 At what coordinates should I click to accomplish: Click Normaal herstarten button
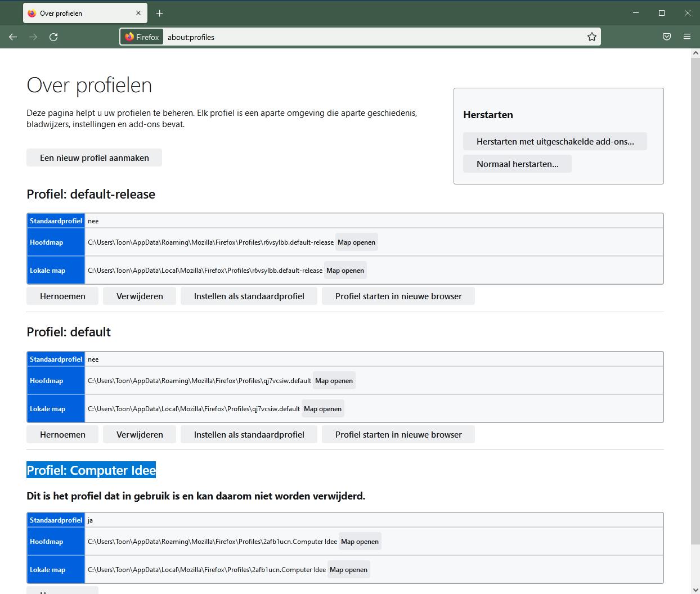pyautogui.click(x=517, y=164)
